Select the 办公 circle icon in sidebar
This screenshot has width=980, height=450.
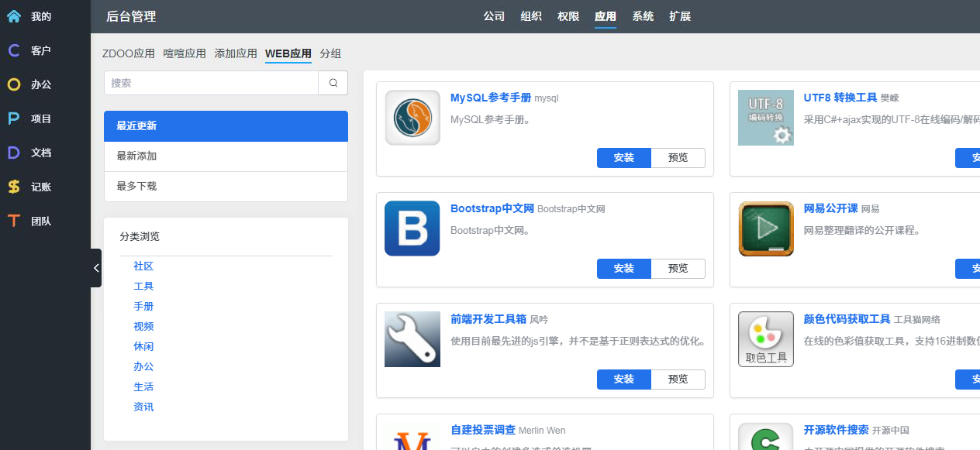coord(14,84)
